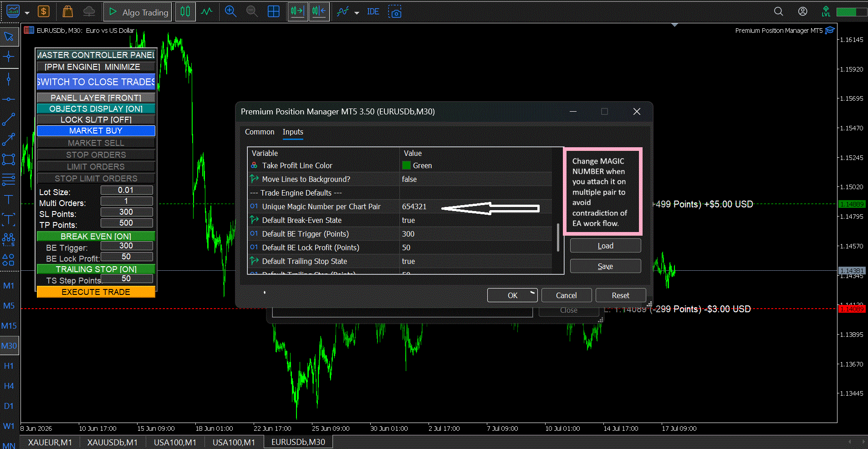Open the XAUUSDb,M1 chart tab

pyautogui.click(x=112, y=442)
